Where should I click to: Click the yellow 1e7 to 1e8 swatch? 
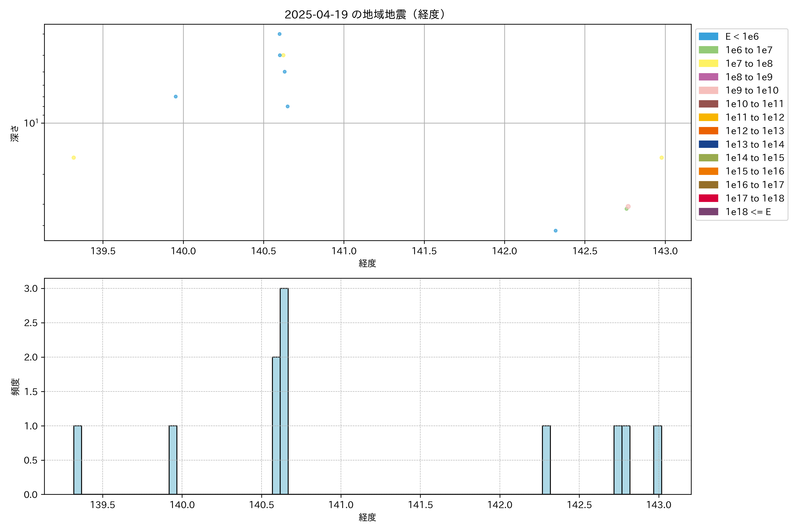[x=708, y=63]
